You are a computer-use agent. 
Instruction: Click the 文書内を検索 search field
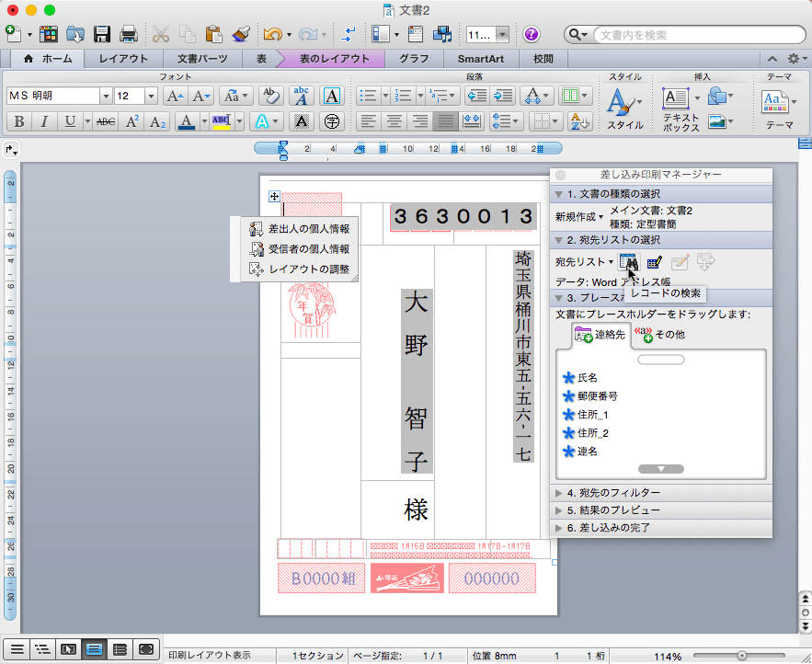[x=699, y=35]
